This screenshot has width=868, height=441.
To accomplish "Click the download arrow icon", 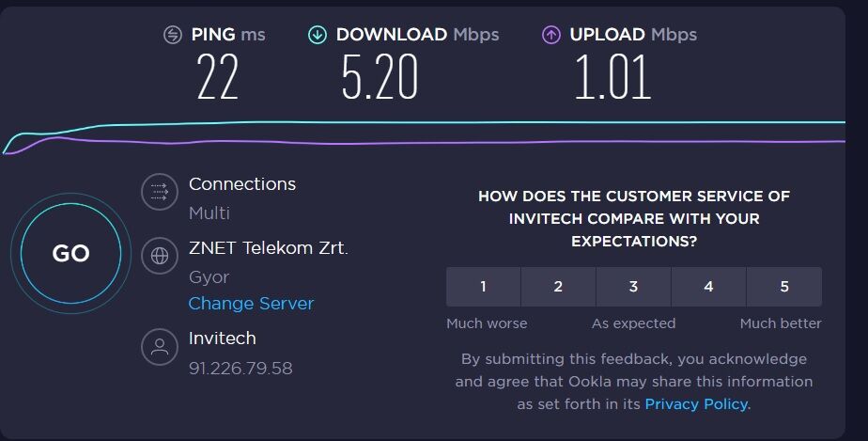I will [318, 35].
